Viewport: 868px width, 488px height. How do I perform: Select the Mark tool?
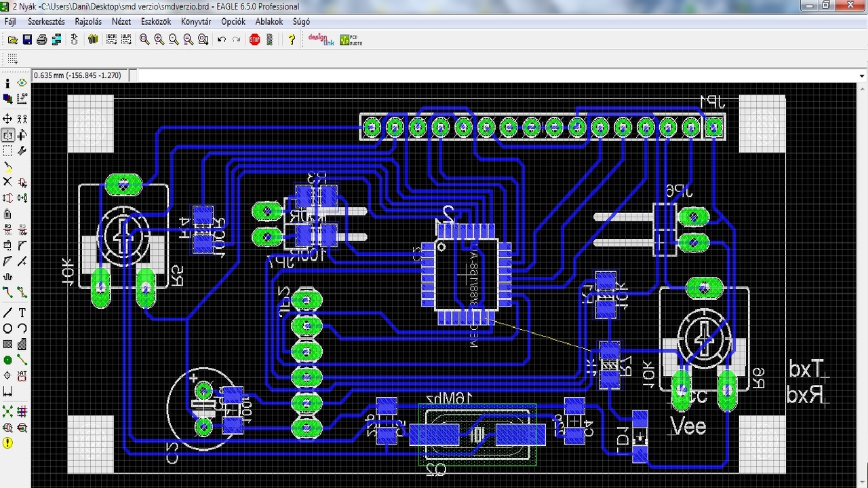click(22, 99)
